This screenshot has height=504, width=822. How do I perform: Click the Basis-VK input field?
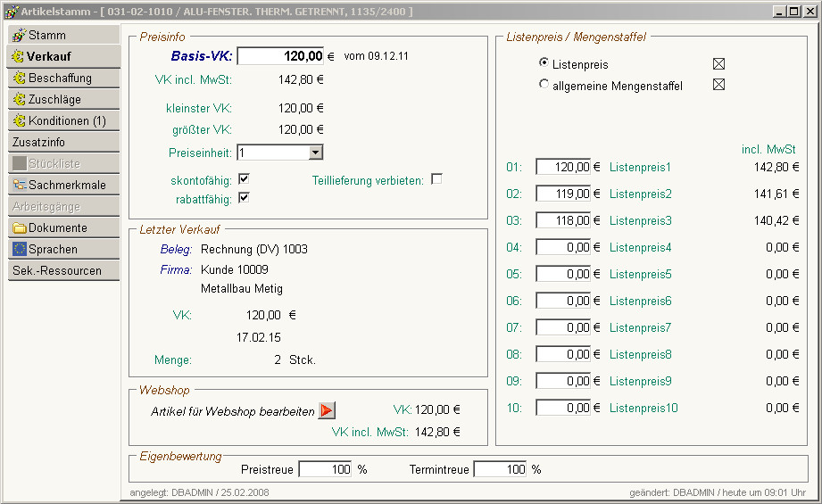[x=280, y=56]
